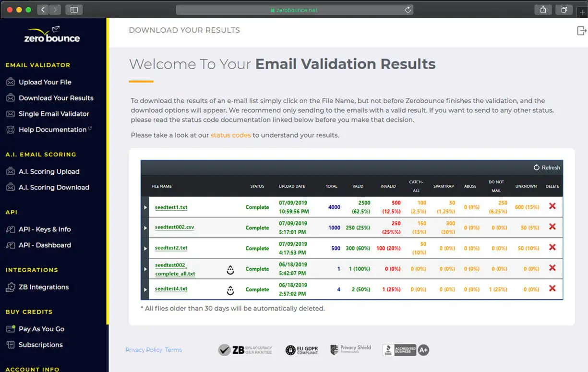Screen dimensions: 588x372
Task: Click the ZeroBounce logo in the sidebar
Action: (52, 35)
